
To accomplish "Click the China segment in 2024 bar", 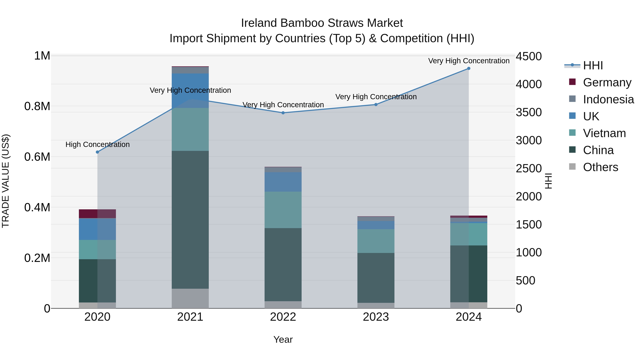I will point(469,274).
